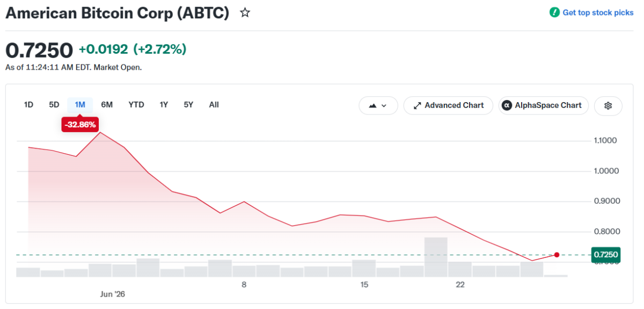Viewport: 644px width, 309px height.
Task: Switch to the YTD time range
Action: 136,105
